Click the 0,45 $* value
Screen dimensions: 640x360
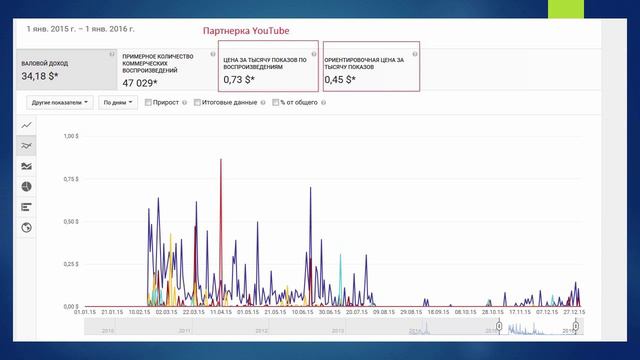coord(340,80)
